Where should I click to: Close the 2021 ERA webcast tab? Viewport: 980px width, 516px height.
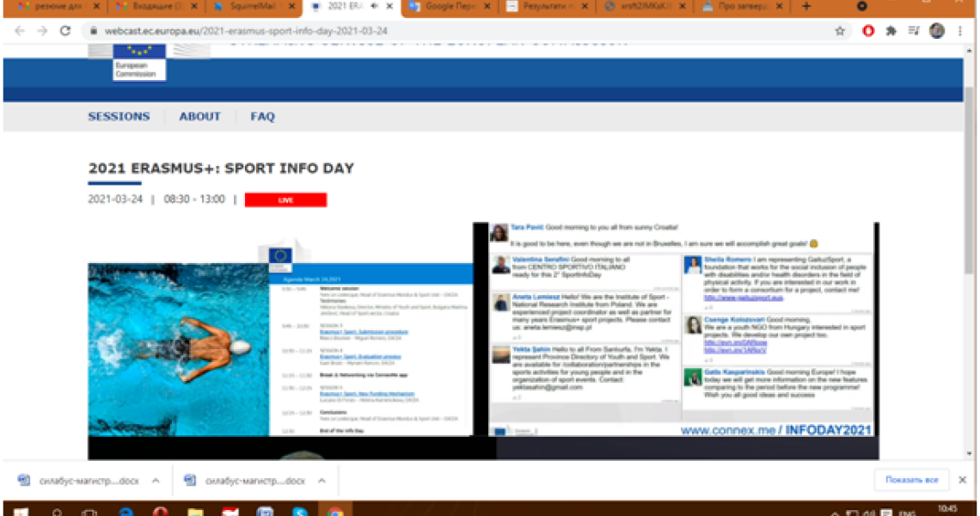(x=389, y=6)
